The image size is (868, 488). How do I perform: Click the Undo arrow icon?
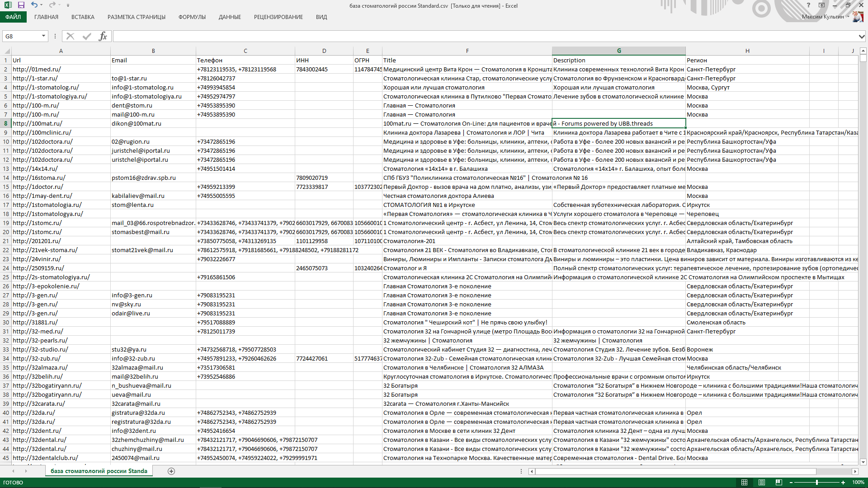(34, 5)
